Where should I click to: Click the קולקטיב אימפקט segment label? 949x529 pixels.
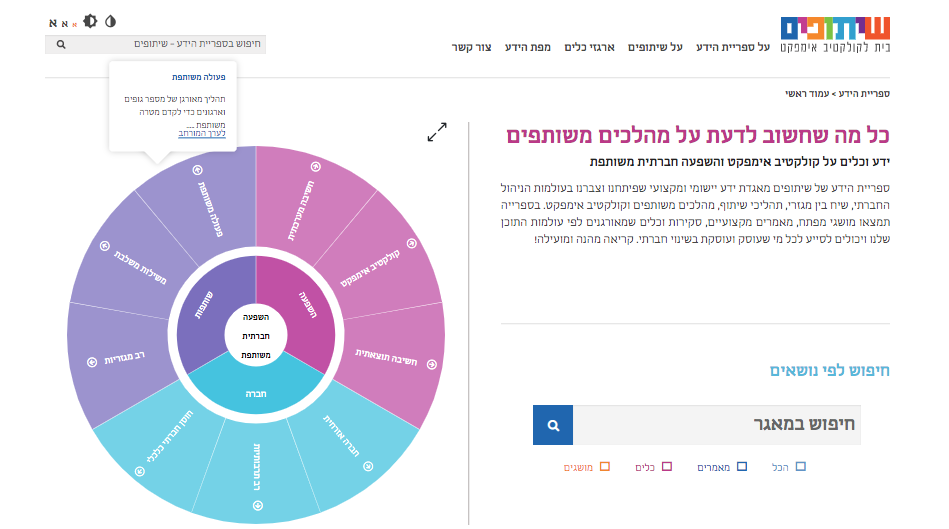click(370, 268)
